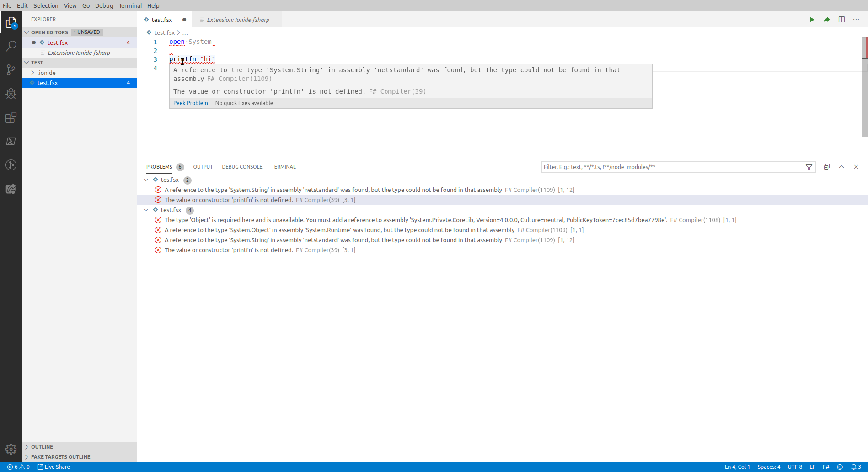
Task: Open the Terminal menu
Action: pos(130,5)
